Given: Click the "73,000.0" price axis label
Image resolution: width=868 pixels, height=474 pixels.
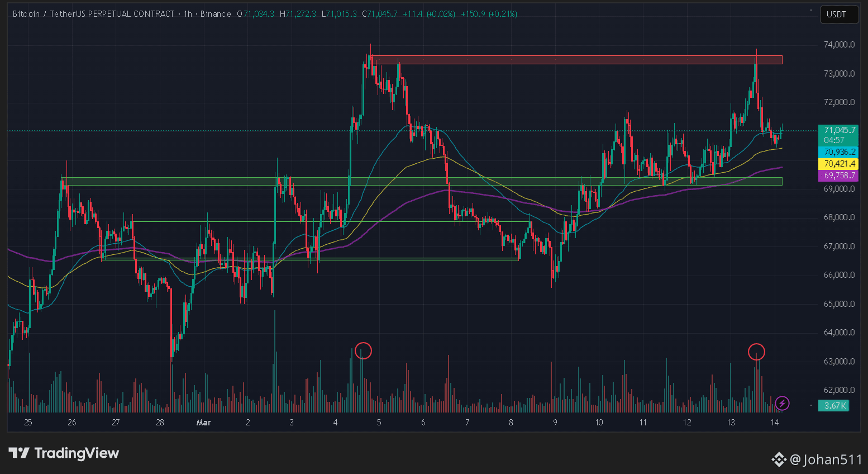Looking at the screenshot, I should pos(839,74).
